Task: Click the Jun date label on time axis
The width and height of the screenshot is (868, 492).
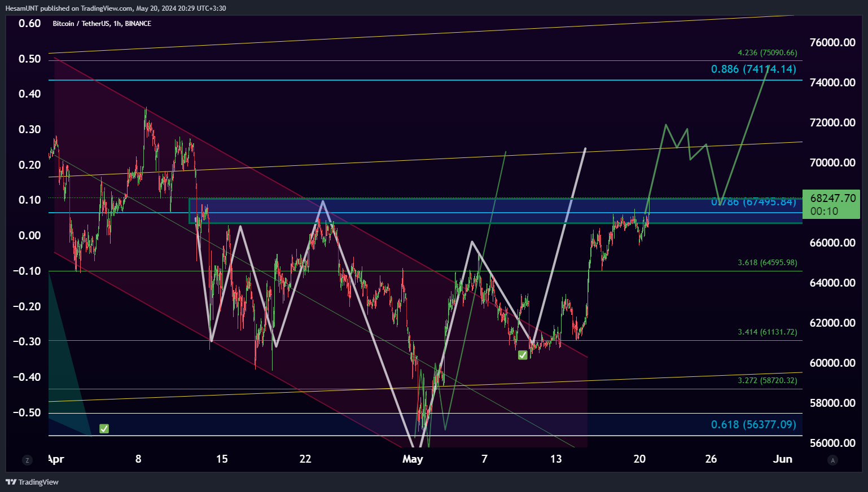Action: click(x=782, y=459)
